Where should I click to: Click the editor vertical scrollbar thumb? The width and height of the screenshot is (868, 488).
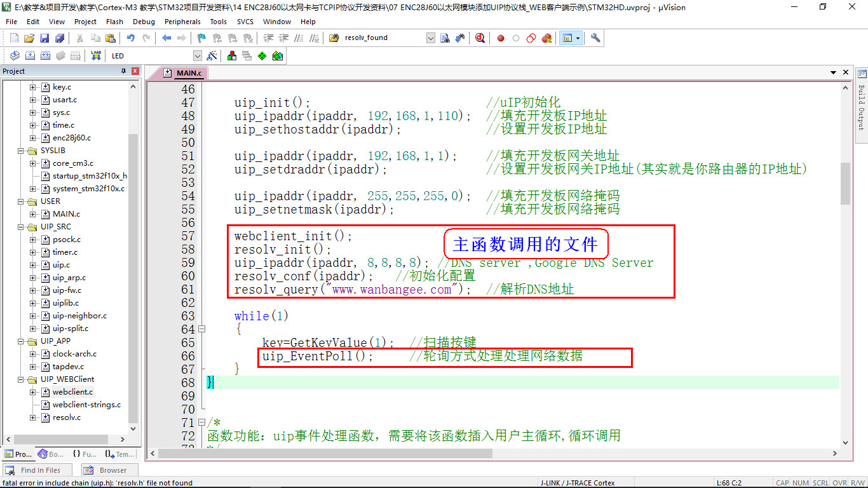click(845, 183)
